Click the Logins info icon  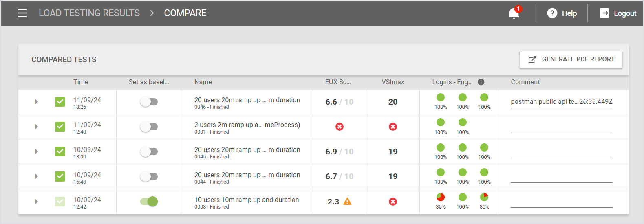(x=481, y=82)
